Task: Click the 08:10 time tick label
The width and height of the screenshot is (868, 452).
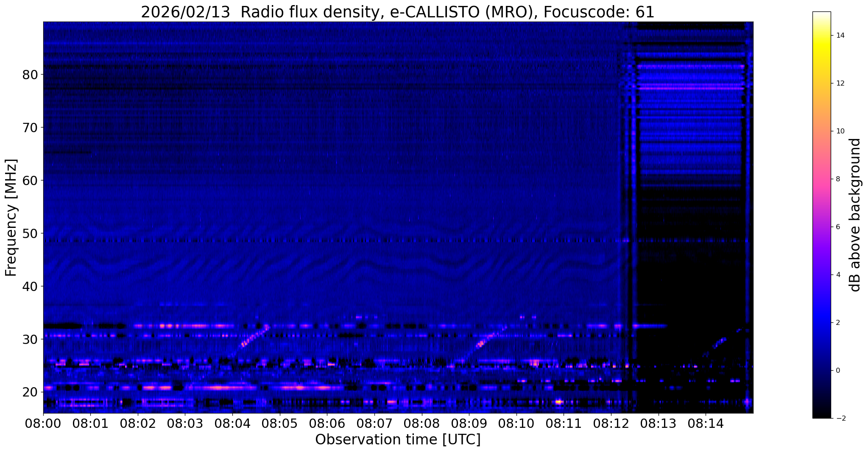Action: point(516,423)
